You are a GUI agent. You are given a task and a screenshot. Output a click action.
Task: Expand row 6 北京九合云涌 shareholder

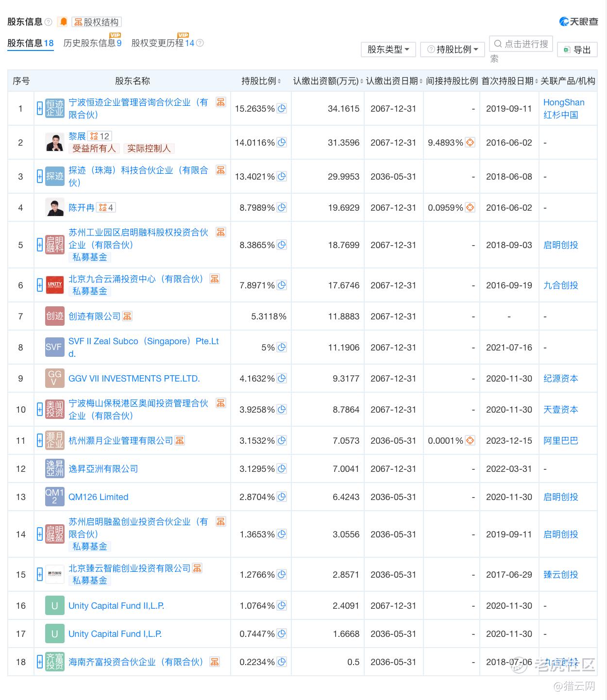coord(40,285)
